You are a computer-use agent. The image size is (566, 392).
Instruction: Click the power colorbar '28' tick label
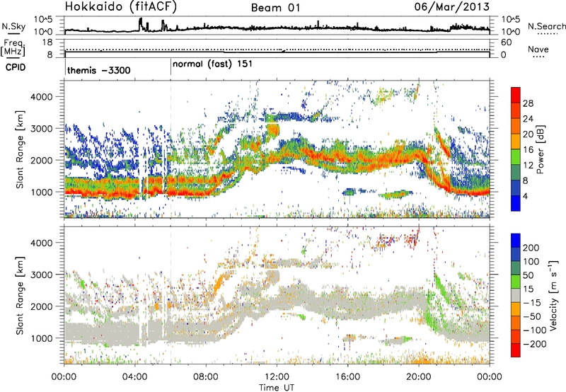[x=528, y=103]
